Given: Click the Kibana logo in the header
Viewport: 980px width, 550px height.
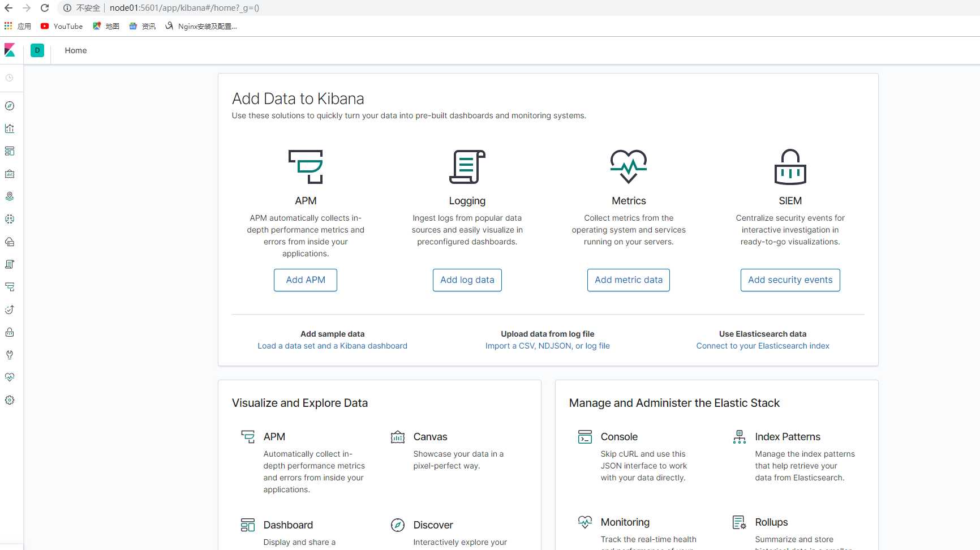Looking at the screenshot, I should [10, 50].
